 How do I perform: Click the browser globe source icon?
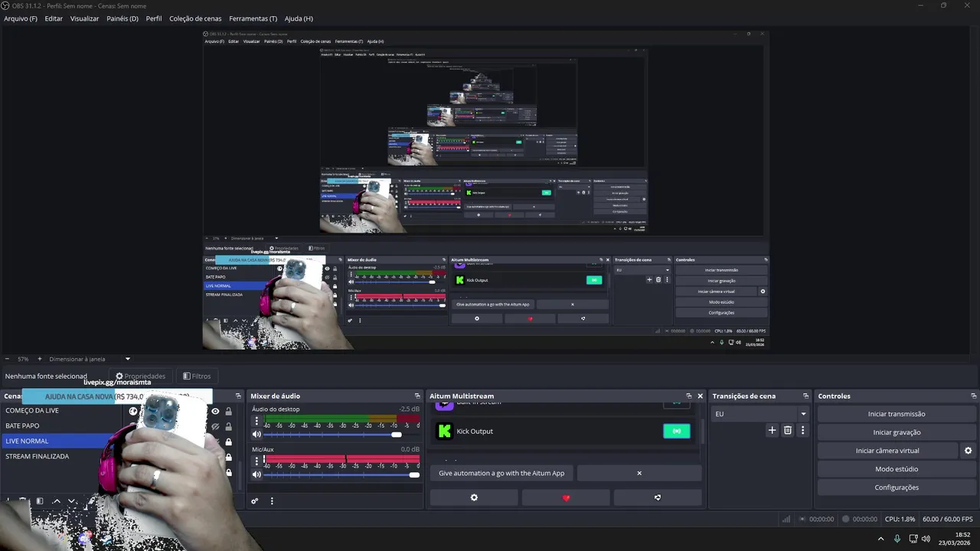[133, 411]
